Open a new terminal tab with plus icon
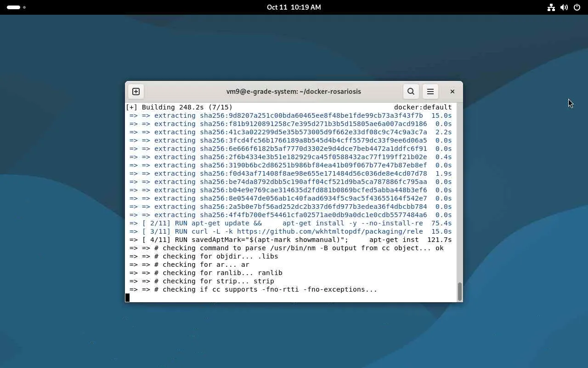Viewport: 588px width, 368px height. point(136,92)
